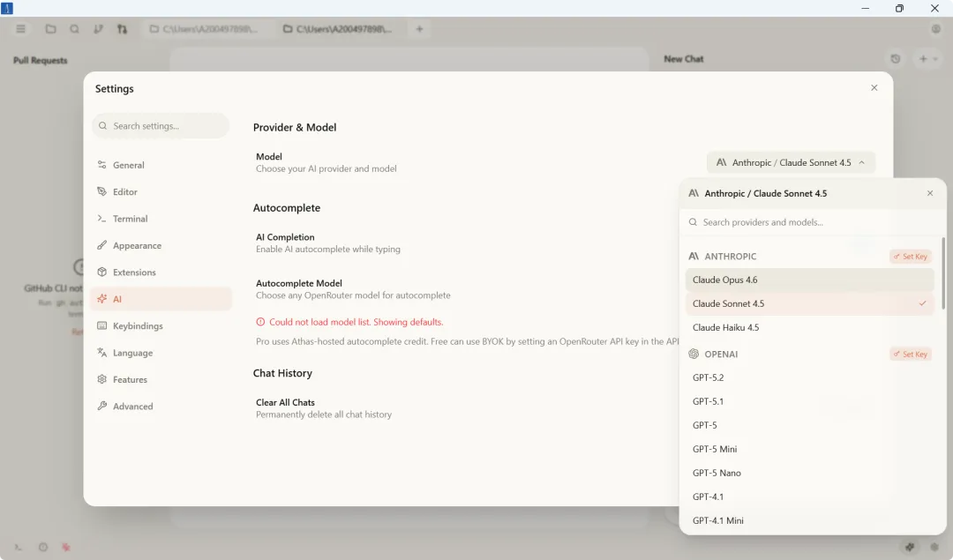Go to Appearance settings
This screenshot has width=953, height=560.
coord(161,245)
